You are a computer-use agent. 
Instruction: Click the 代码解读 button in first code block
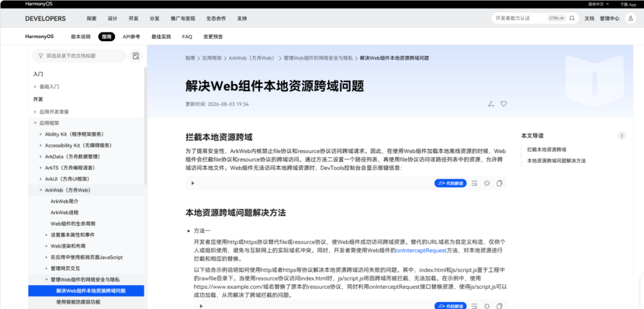[x=451, y=183]
